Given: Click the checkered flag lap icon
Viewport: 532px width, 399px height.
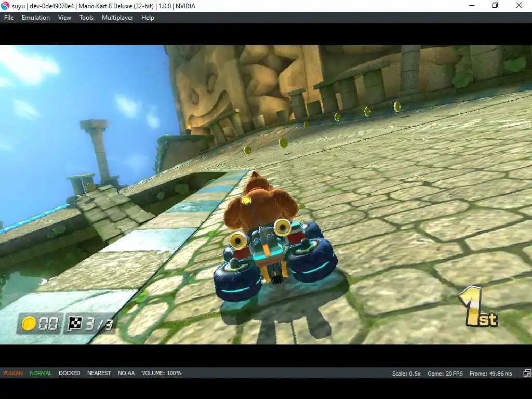Looking at the screenshot, I should click(x=75, y=323).
